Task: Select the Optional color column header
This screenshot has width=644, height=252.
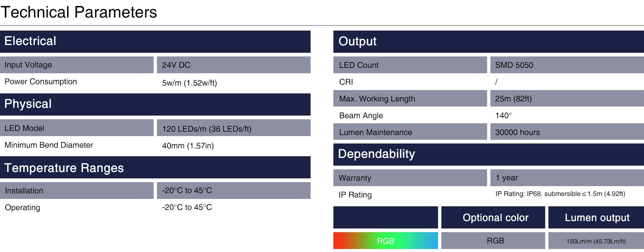Action: 495,218
